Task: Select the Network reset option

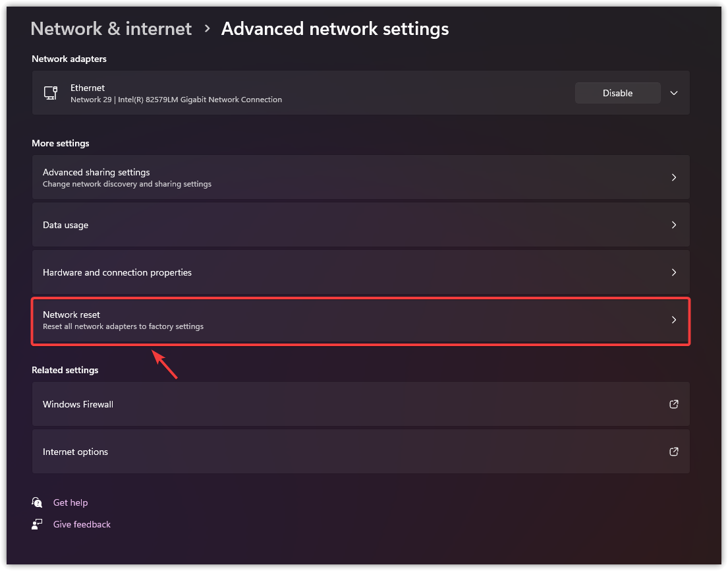Action: [71, 315]
